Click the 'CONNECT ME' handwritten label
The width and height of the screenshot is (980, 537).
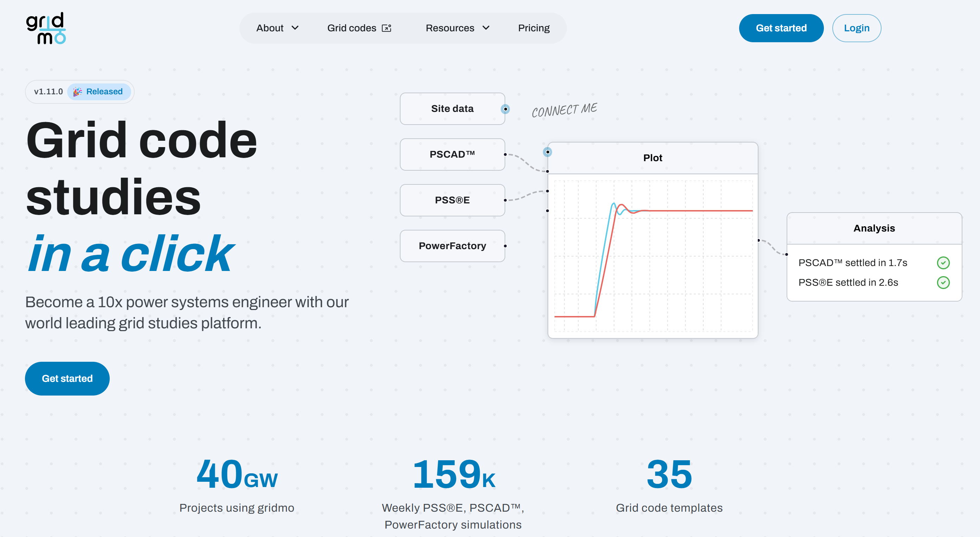[x=564, y=110]
